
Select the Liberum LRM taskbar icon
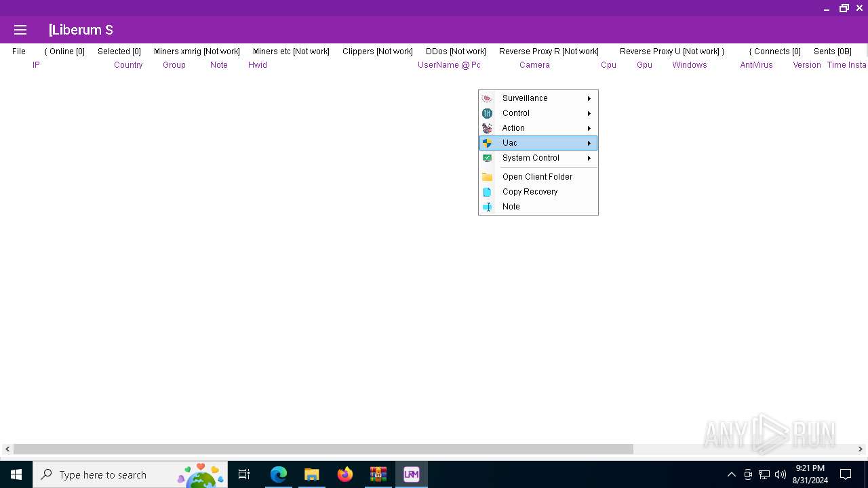[412, 474]
